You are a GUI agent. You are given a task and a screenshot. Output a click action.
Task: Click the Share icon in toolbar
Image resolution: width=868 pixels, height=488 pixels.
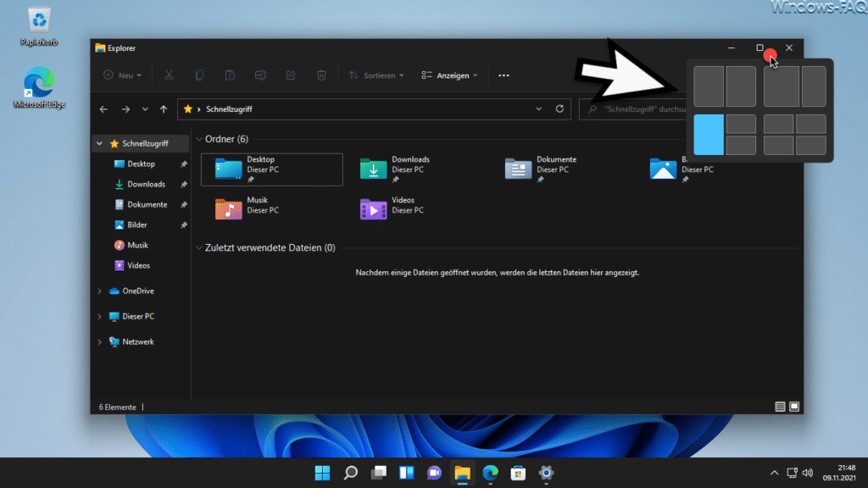tap(291, 75)
